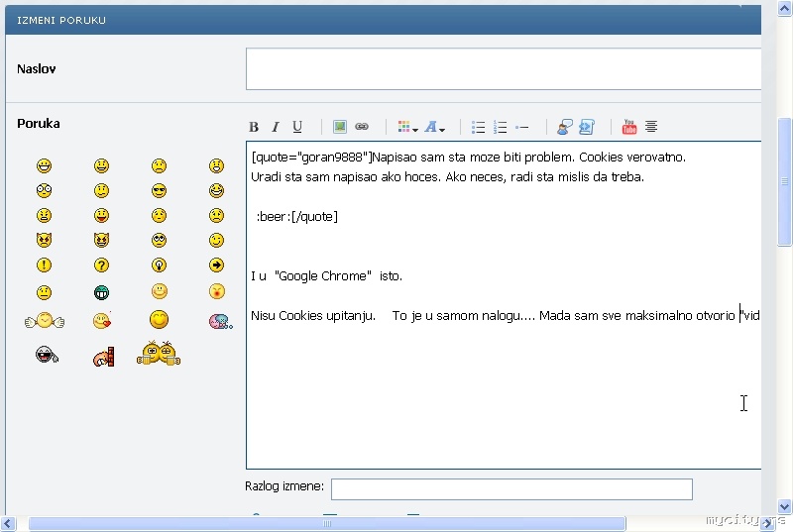Click the insert image icon
Viewport: 793px width, 532px height.
coord(340,127)
